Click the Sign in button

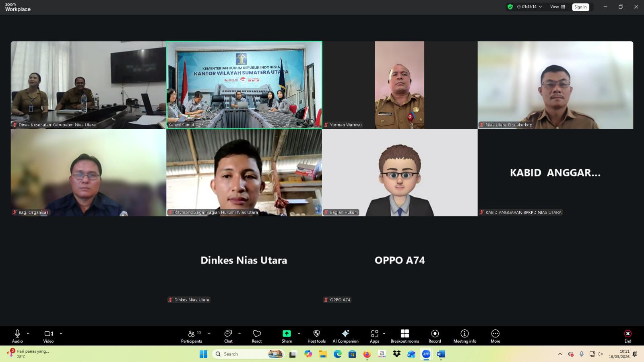click(580, 7)
